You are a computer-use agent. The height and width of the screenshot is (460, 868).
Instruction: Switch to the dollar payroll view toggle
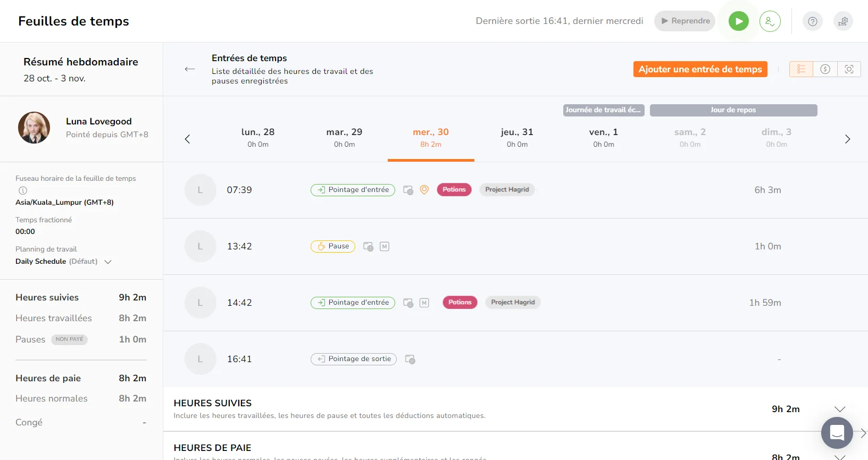point(825,69)
